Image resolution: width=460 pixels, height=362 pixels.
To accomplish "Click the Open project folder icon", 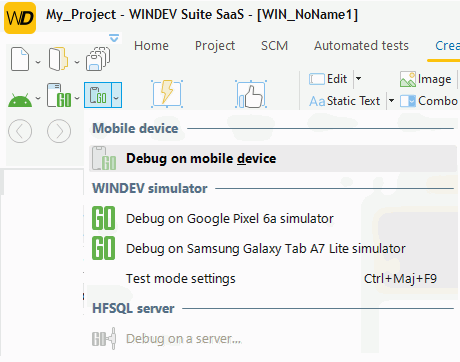I will pos(58,59).
